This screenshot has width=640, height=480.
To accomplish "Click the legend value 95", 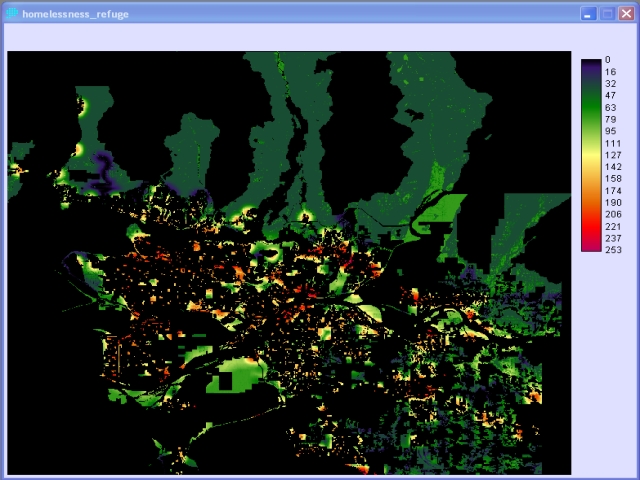I will 610,131.
